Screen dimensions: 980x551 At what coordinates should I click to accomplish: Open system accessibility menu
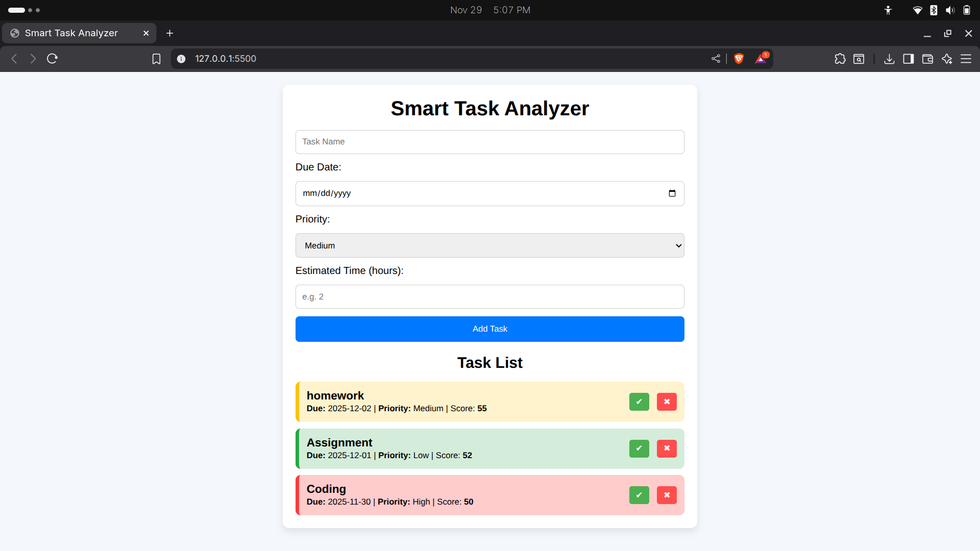click(888, 10)
